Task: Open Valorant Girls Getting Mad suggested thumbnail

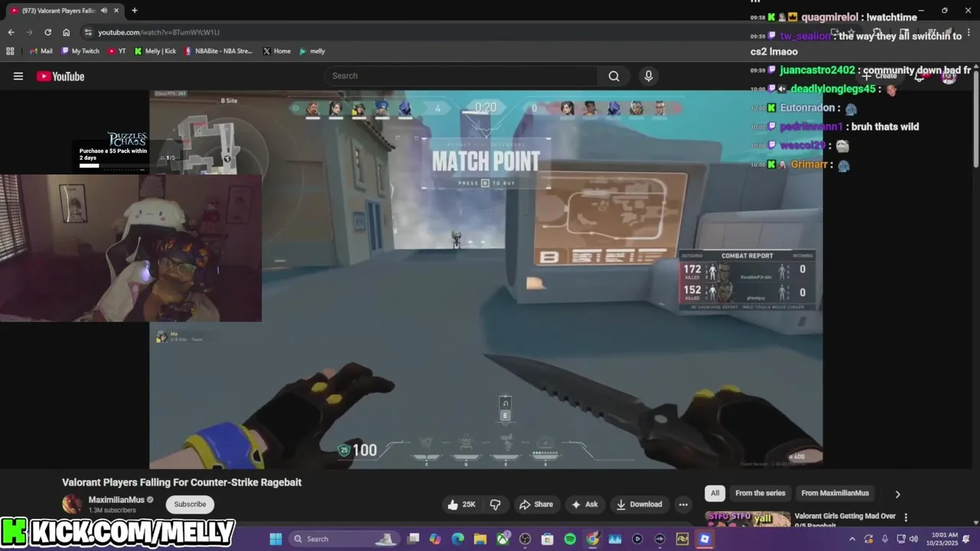Action: (x=747, y=520)
